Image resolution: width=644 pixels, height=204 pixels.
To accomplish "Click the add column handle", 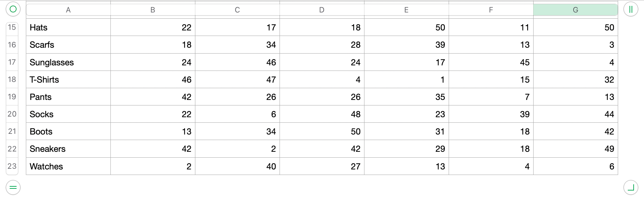I will [x=631, y=9].
